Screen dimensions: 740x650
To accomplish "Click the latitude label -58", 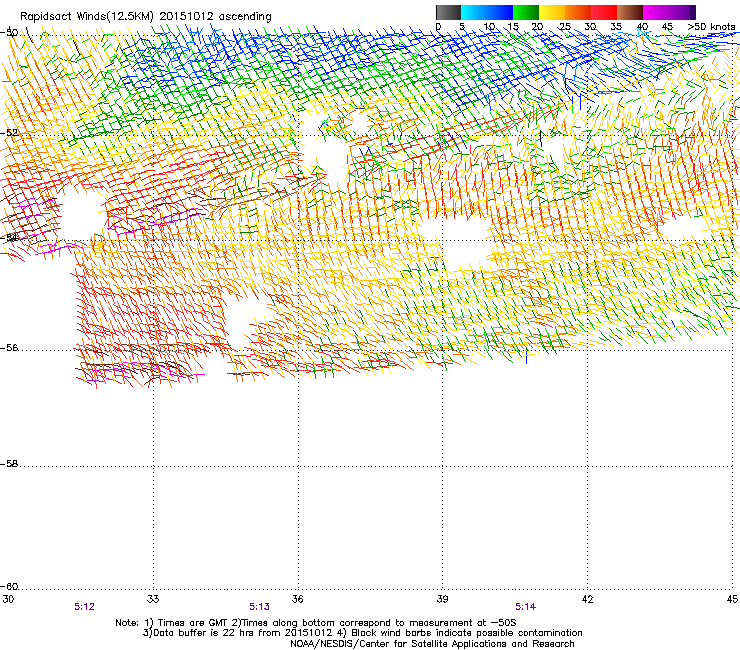I will 9,464.
